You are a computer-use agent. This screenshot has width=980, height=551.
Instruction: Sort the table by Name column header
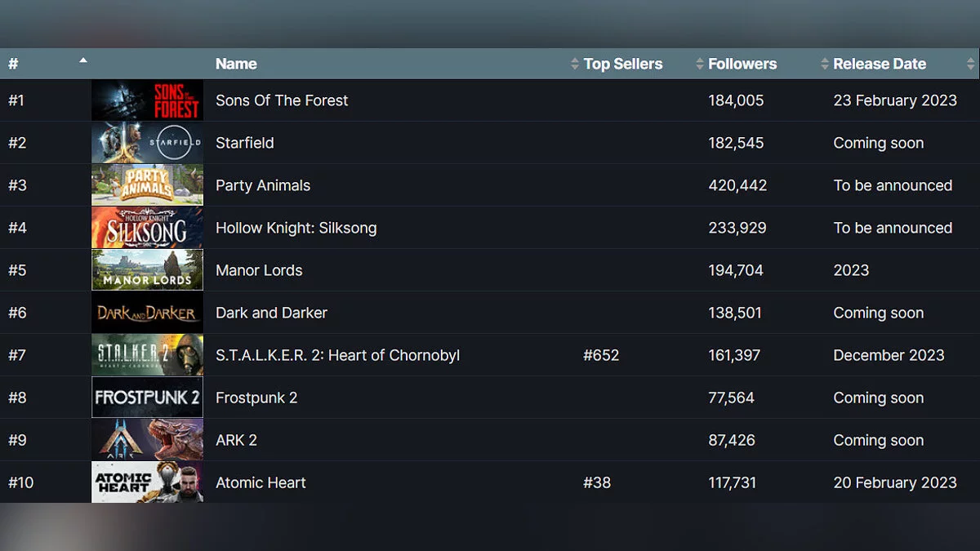click(x=236, y=64)
